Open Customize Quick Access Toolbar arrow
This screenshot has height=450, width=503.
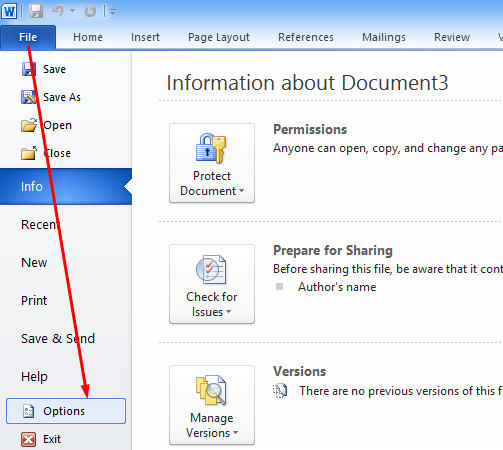coord(112,12)
